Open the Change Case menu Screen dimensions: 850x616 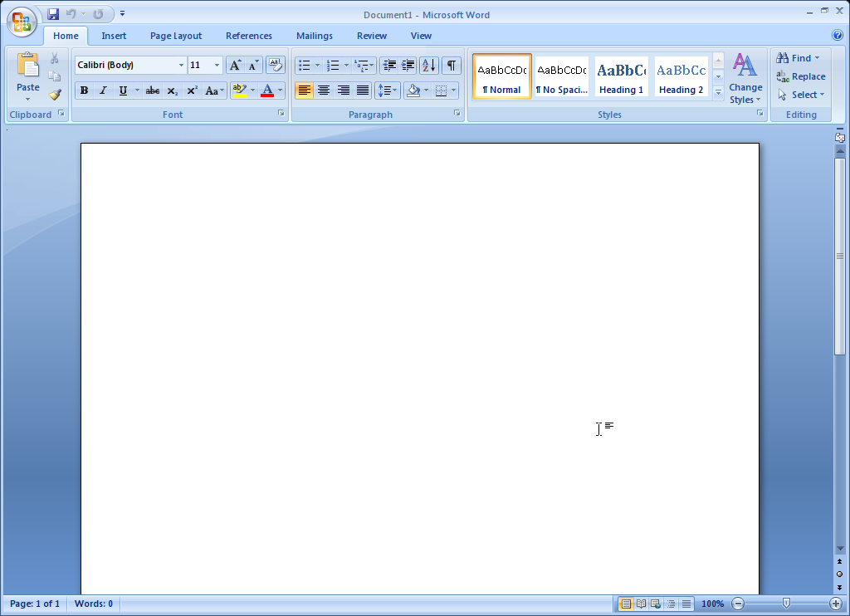tap(214, 90)
